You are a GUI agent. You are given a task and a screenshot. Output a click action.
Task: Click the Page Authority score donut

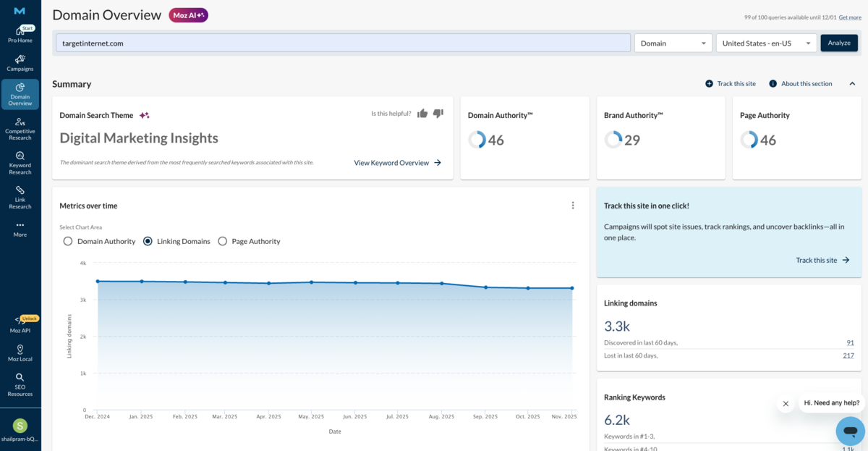(749, 140)
